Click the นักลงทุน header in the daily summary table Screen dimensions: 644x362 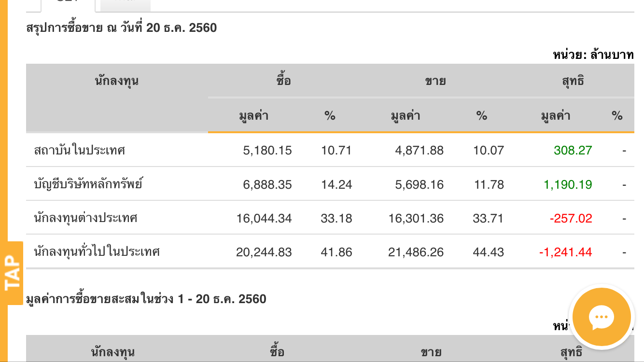(x=117, y=81)
